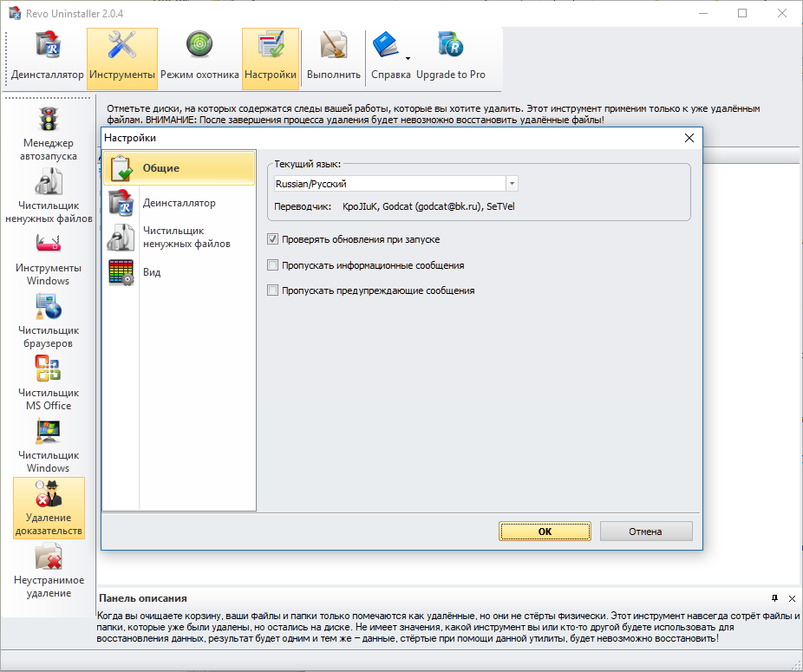The image size is (803, 672).
Task: Close the Настройки dialog
Action: pyautogui.click(x=689, y=138)
